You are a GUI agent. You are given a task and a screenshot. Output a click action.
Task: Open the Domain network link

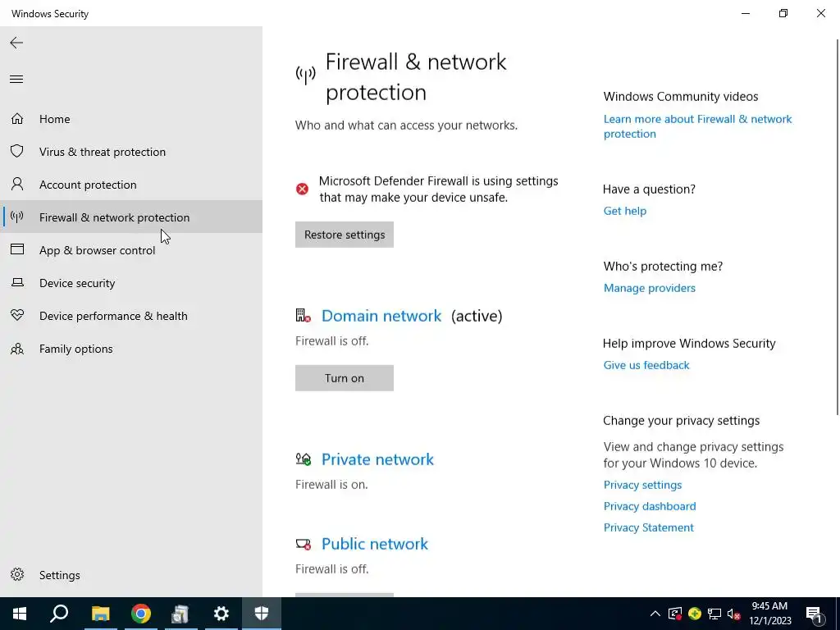[x=381, y=316]
